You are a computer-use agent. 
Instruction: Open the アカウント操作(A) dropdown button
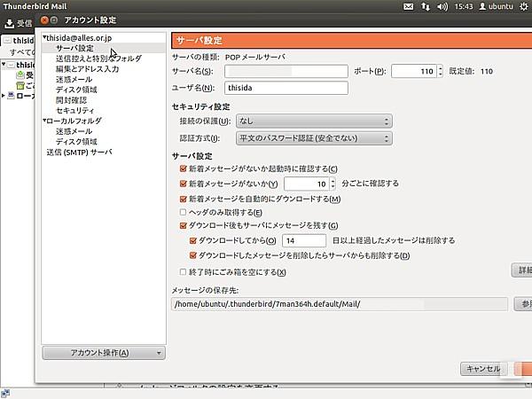tap(104, 353)
